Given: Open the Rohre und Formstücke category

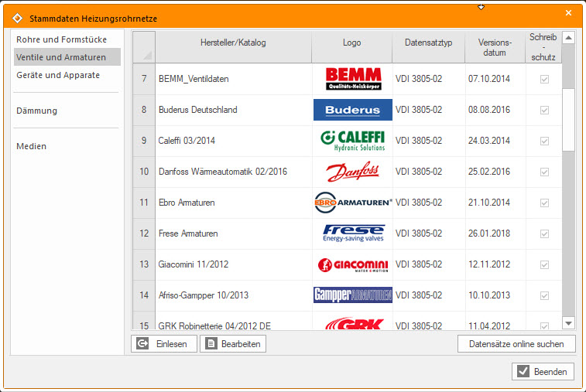Looking at the screenshot, I should point(61,39).
